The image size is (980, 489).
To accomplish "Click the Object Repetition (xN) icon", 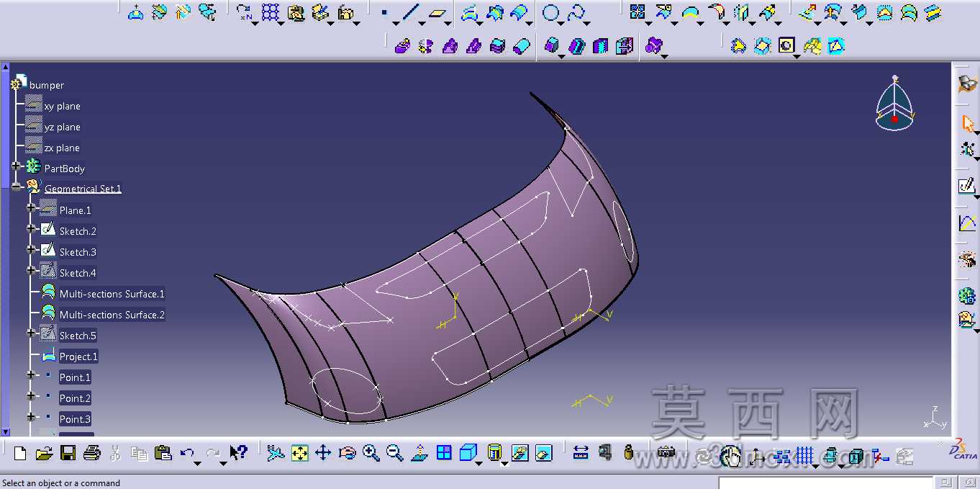I will [245, 12].
